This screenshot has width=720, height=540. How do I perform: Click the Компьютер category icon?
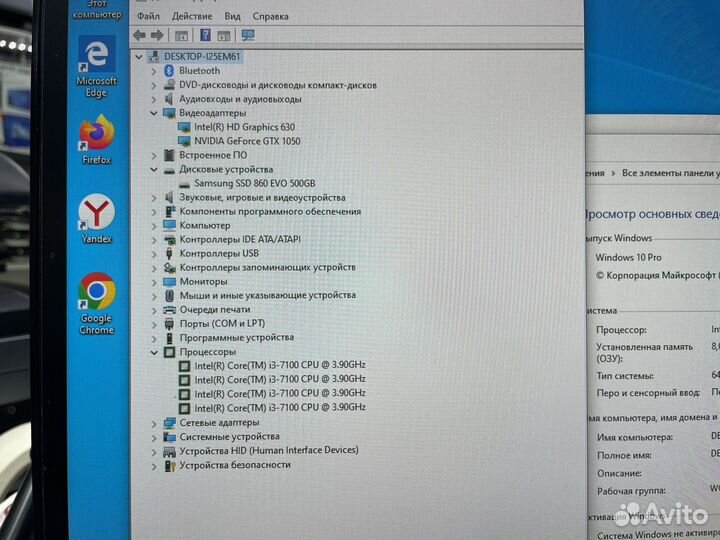(169, 225)
